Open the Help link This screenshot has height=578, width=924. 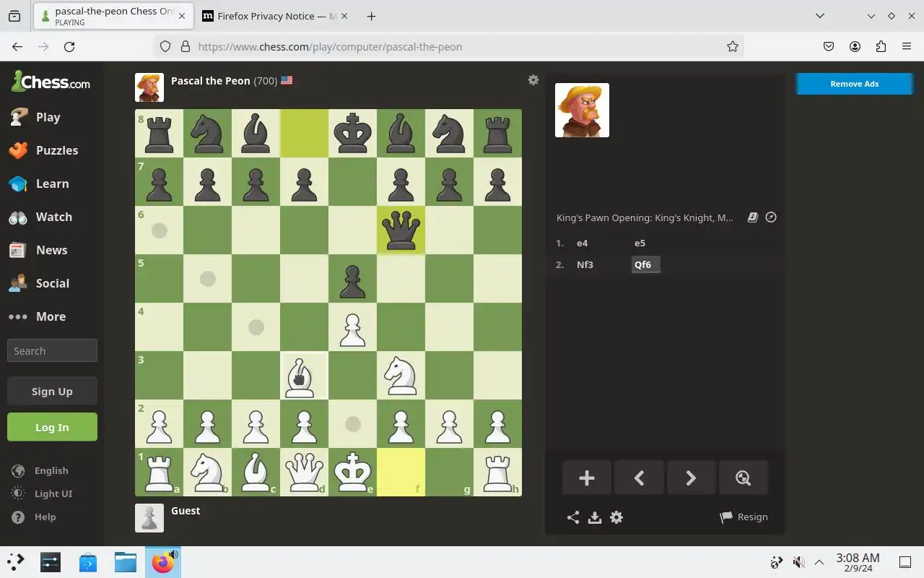tap(45, 517)
